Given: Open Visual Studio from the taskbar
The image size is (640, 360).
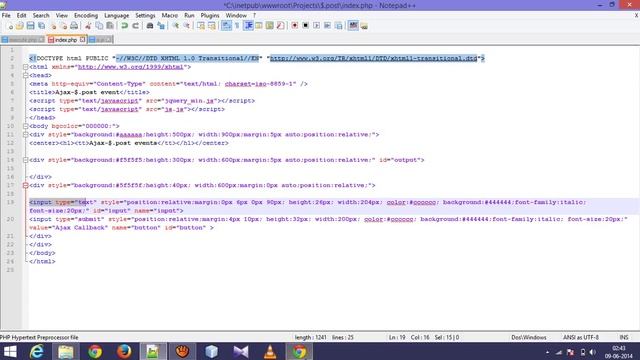Looking at the screenshot, I should [x=241, y=351].
